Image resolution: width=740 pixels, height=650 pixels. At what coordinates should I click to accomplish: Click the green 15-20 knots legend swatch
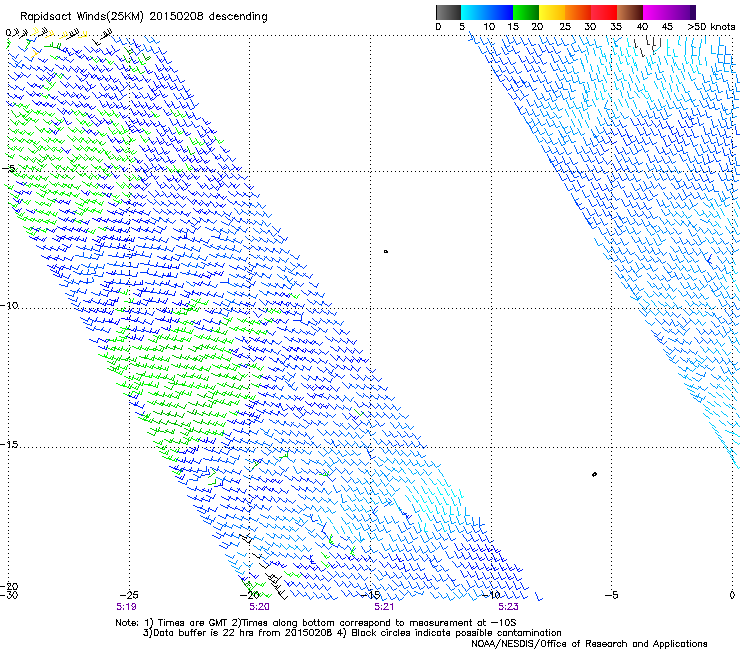(526, 12)
